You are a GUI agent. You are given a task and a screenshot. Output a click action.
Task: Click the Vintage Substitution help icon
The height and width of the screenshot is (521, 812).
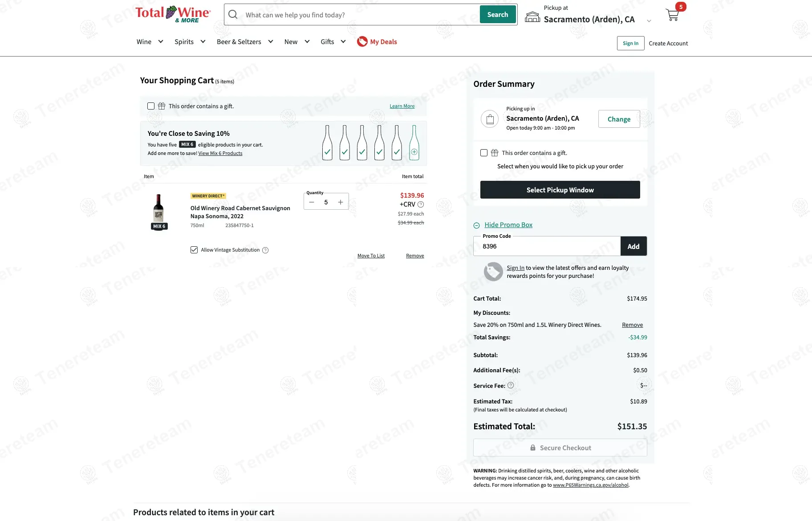pos(265,250)
